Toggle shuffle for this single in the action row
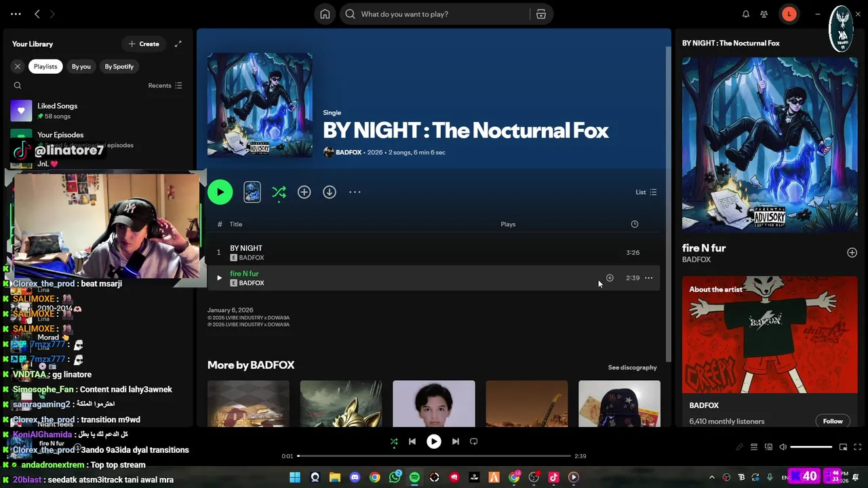This screenshot has width=868, height=488. coord(279,192)
